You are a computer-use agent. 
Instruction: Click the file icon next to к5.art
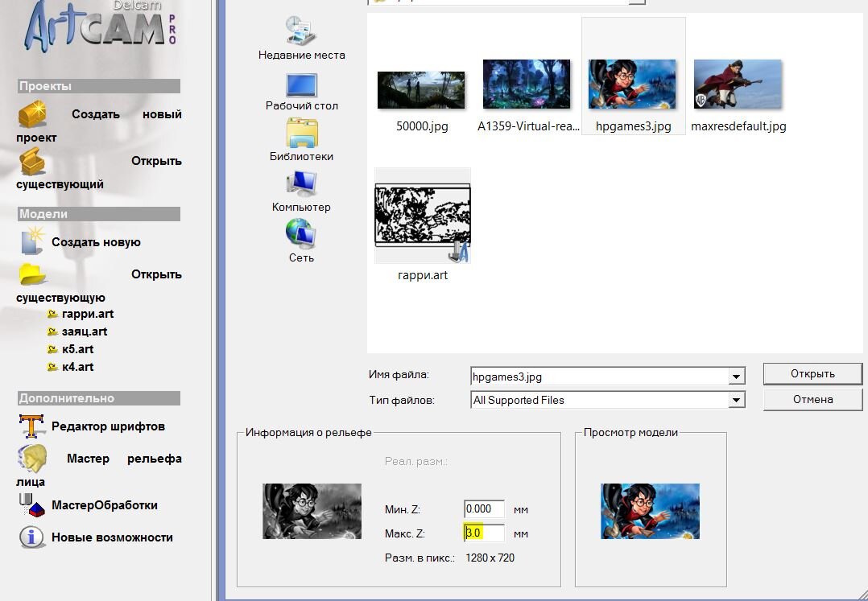pyautogui.click(x=52, y=349)
